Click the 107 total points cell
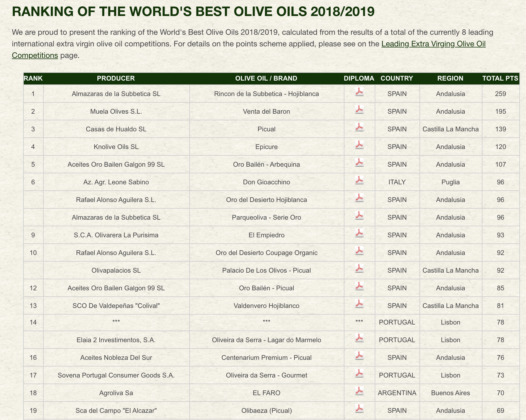Viewport: 526px width, 420px height. click(x=501, y=164)
